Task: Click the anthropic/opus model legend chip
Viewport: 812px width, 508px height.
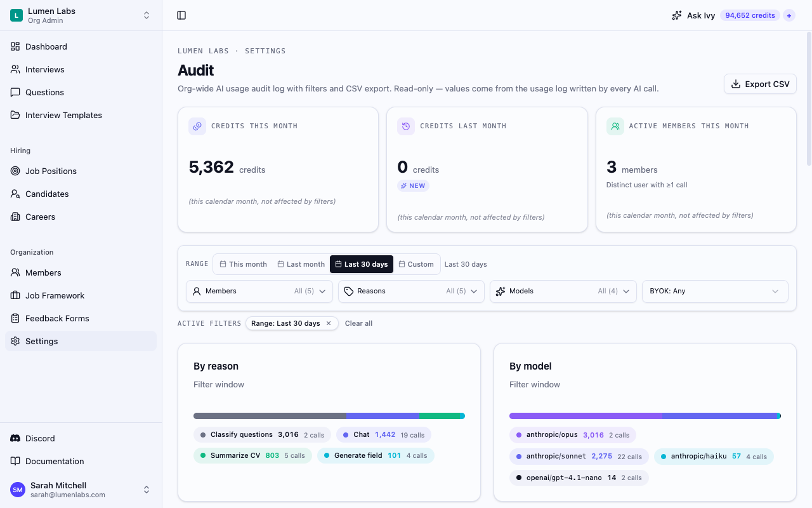Action: [x=573, y=435]
